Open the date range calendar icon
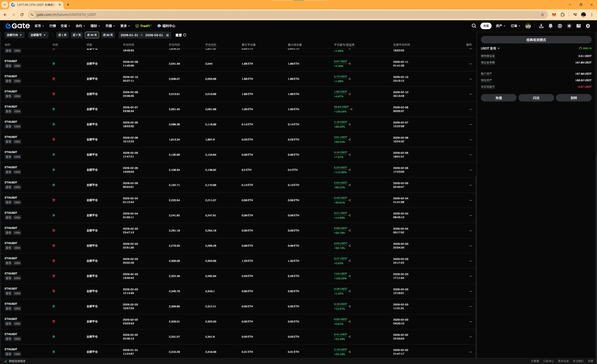This screenshot has height=364, width=597. 167,35
